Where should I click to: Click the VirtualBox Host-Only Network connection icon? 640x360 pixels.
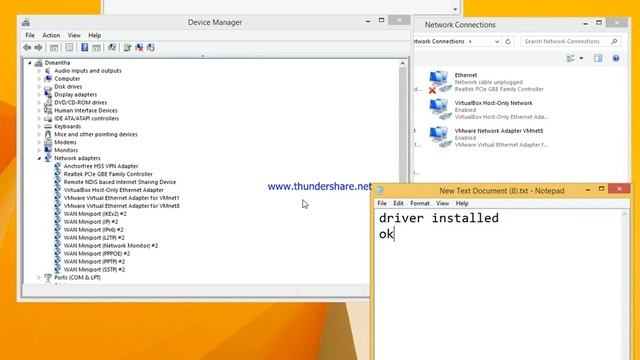click(440, 109)
